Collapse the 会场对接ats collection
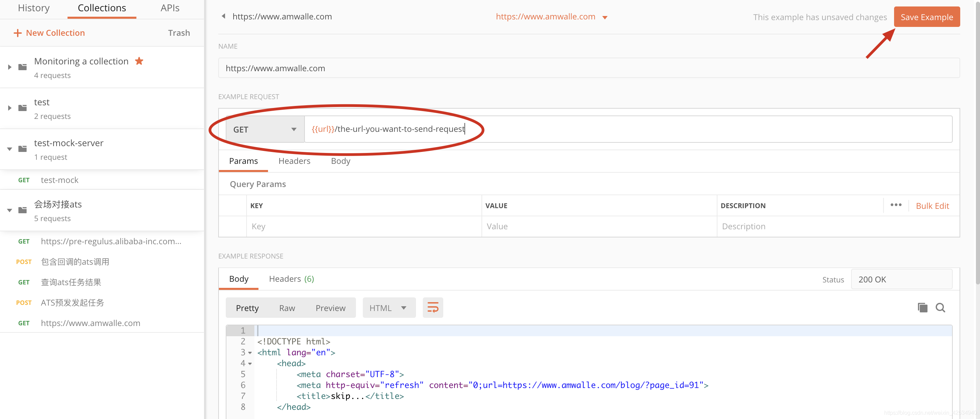The width and height of the screenshot is (980, 419). (x=10, y=210)
